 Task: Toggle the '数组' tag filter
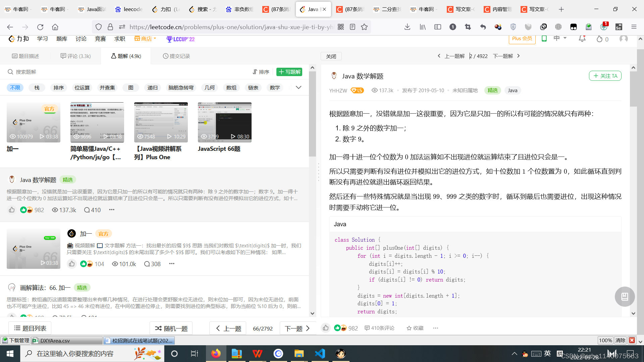[x=231, y=87]
